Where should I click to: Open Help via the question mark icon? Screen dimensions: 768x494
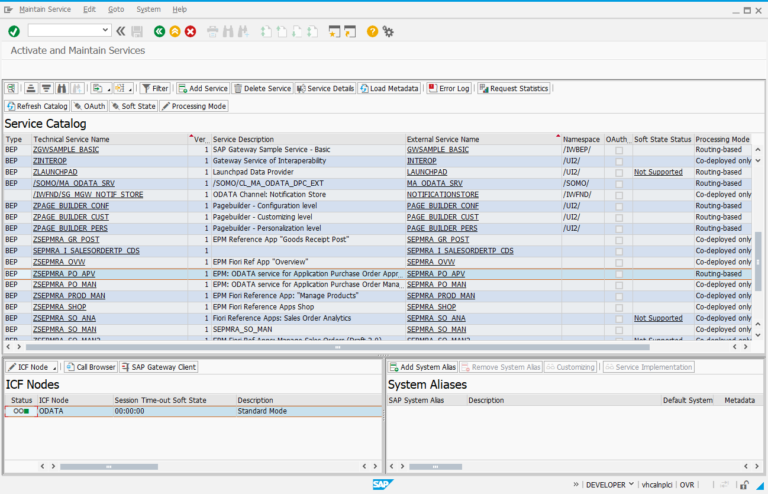(x=372, y=31)
